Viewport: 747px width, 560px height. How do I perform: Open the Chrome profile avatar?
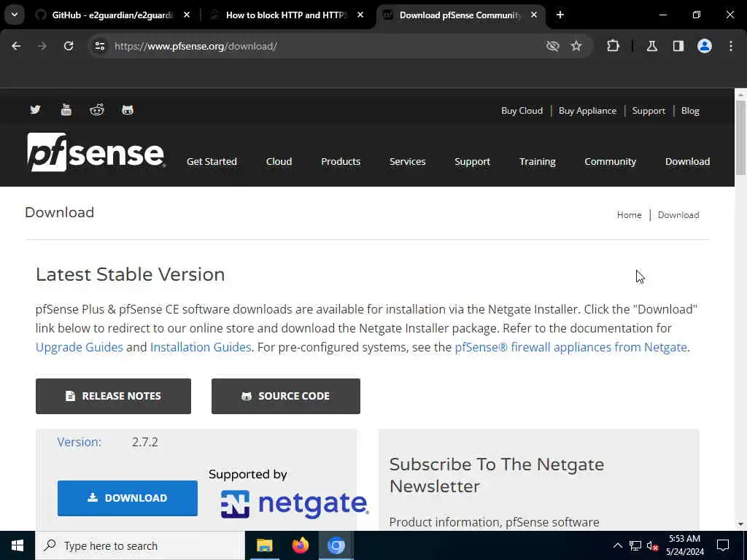click(x=705, y=46)
